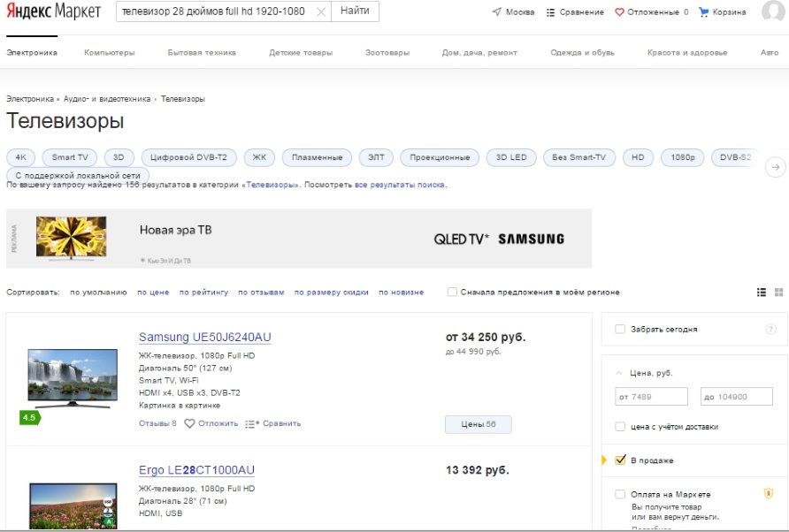Open the Красота и здоровье category tab
Screen dimensions: 789x532
[687, 52]
